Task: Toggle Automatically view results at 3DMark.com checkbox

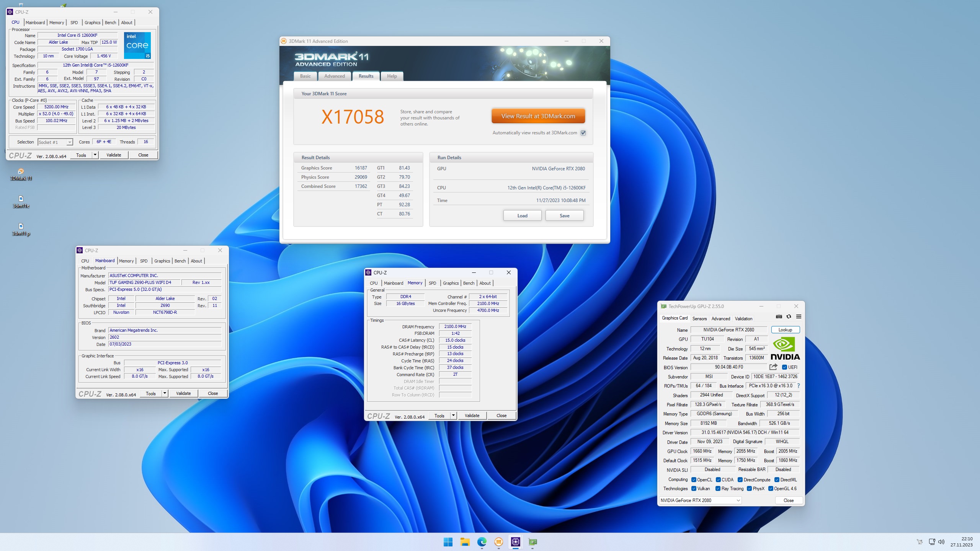Action: click(x=583, y=133)
